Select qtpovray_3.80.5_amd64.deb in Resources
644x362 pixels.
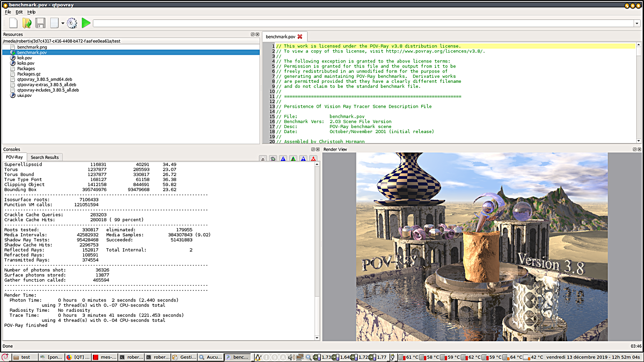point(44,80)
